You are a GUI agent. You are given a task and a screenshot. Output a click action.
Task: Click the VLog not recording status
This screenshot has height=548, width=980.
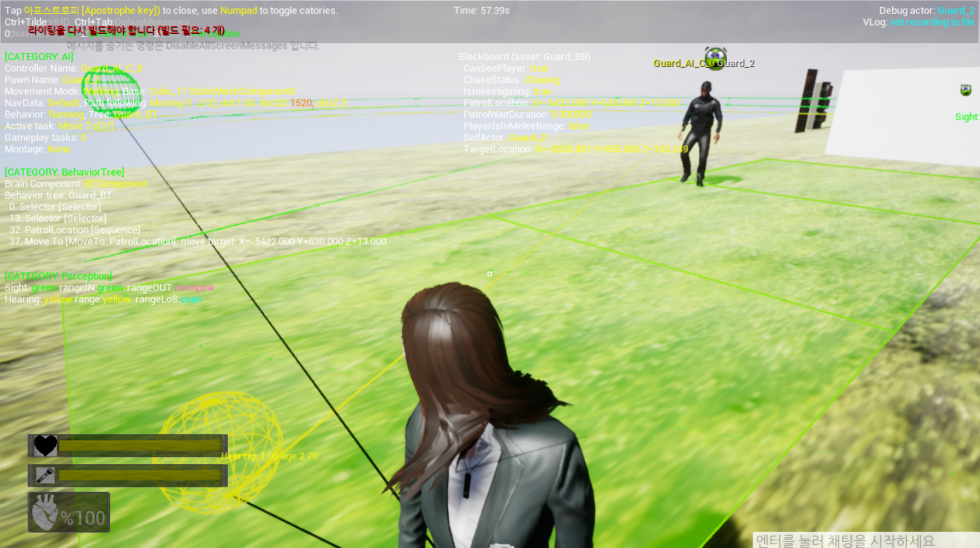918,22
